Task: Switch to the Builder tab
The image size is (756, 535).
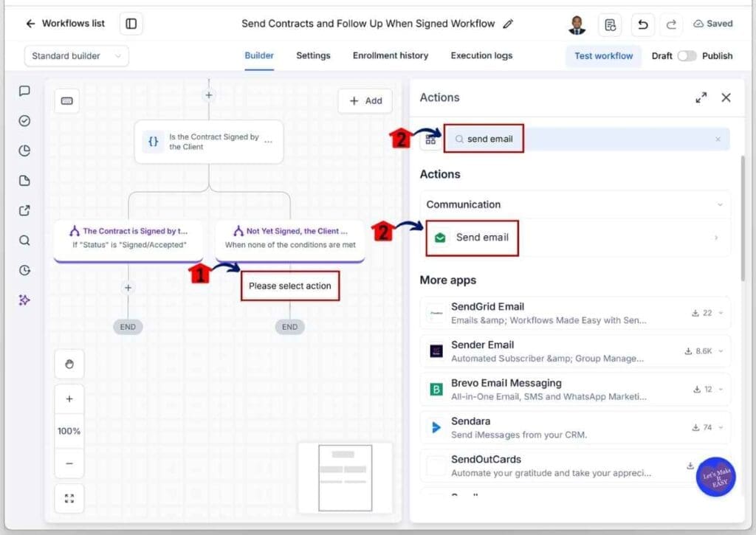Action: tap(259, 55)
